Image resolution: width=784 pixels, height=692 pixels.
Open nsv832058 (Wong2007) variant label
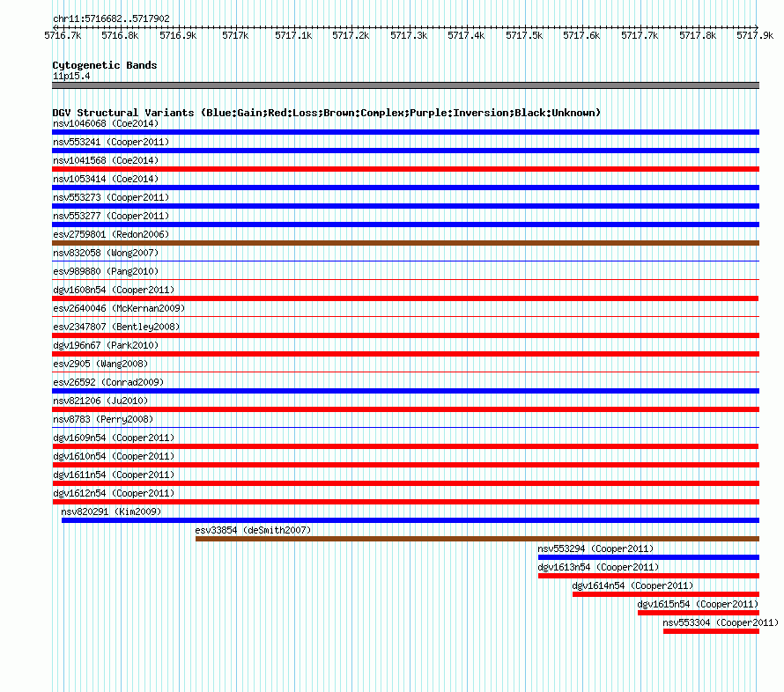106,253
